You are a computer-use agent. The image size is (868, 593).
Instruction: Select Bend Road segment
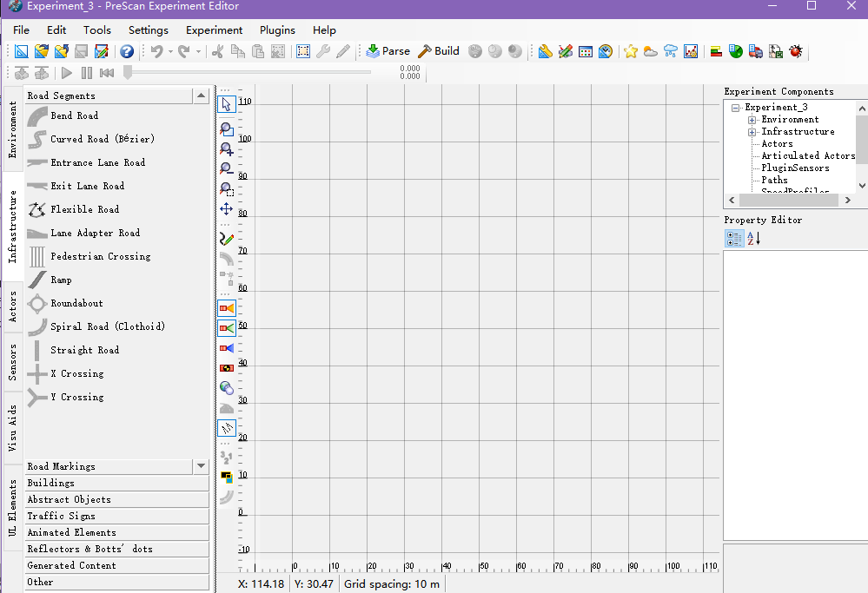pos(75,115)
